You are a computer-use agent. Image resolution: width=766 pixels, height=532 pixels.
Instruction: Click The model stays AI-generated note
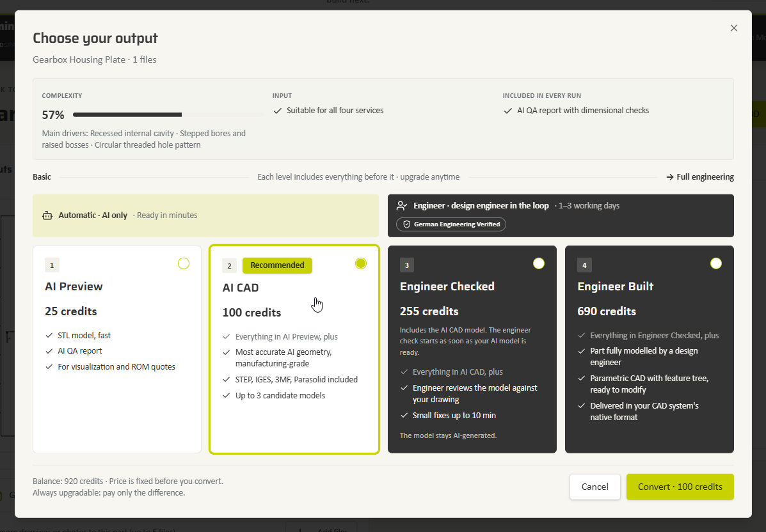coord(448,435)
